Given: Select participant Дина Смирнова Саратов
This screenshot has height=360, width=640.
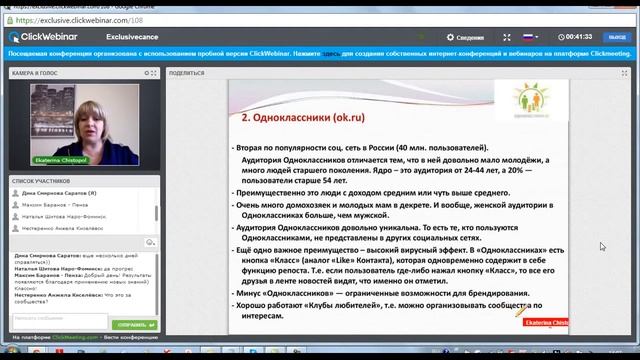Looking at the screenshot, I should click(59, 193).
